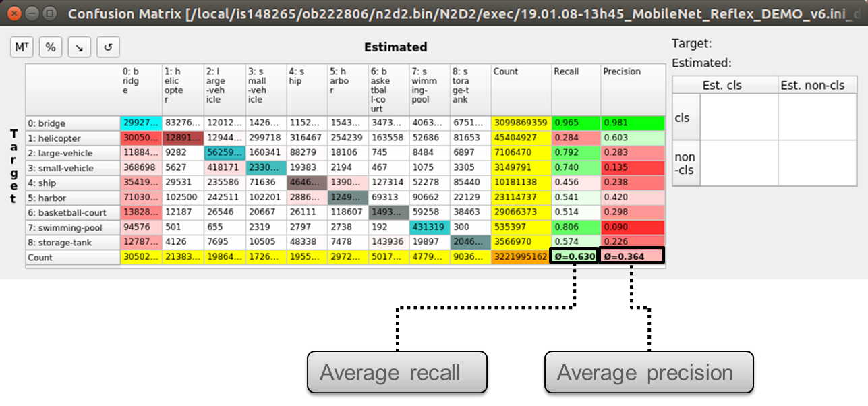Click the small-vehicle precision cell 0.135

[633, 168]
